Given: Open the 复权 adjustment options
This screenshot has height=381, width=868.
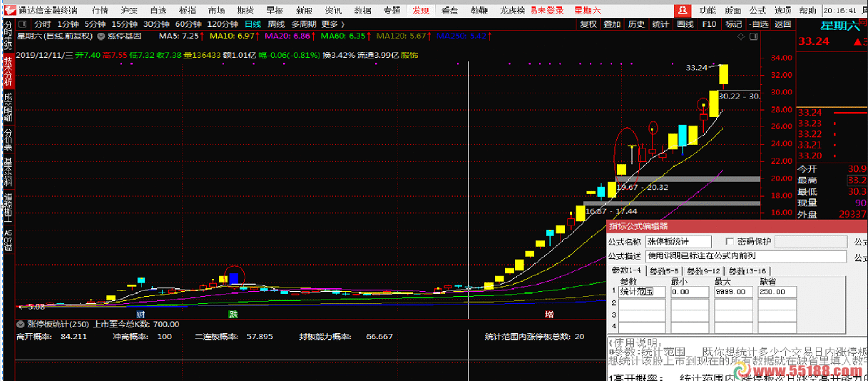Looking at the screenshot, I should pos(588,24).
